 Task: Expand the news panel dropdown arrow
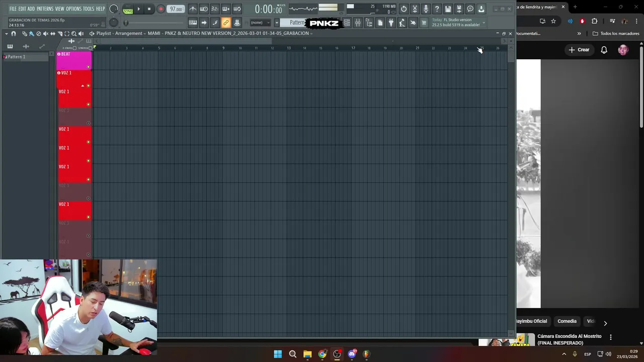[484, 23]
